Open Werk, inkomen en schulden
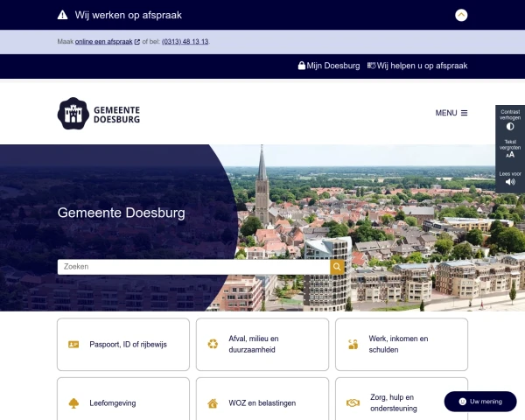Screen dimensions: 525x420 coord(402,344)
